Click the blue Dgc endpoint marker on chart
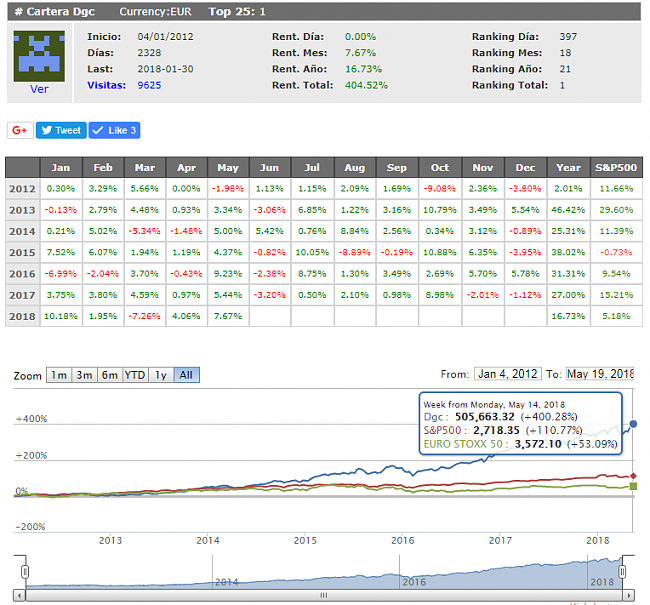The width and height of the screenshot is (650, 605). (x=633, y=424)
